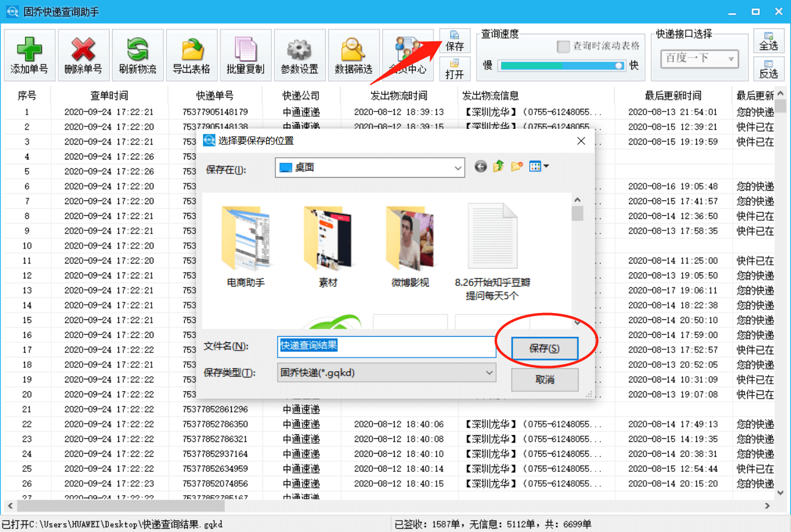Image resolution: width=791 pixels, height=532 pixels.
Task: Click 刷新物流 to refresh logistics data
Action: [137, 54]
